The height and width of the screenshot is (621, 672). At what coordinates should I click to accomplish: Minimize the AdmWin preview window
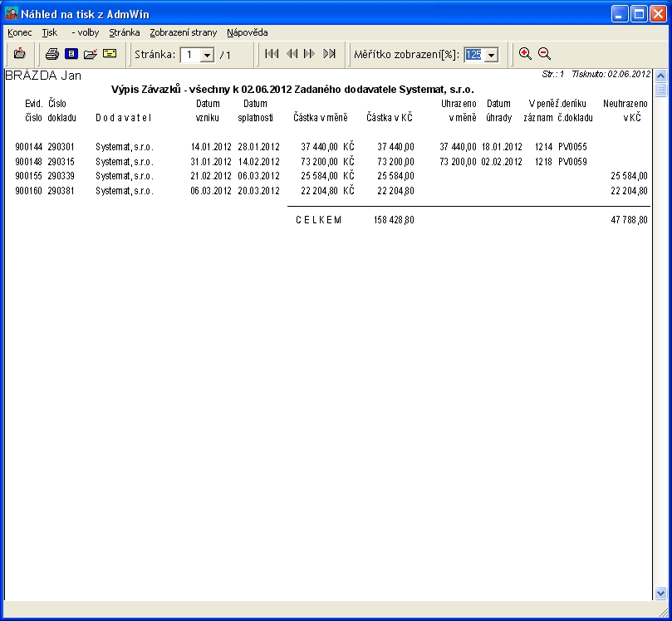pyautogui.click(x=619, y=14)
